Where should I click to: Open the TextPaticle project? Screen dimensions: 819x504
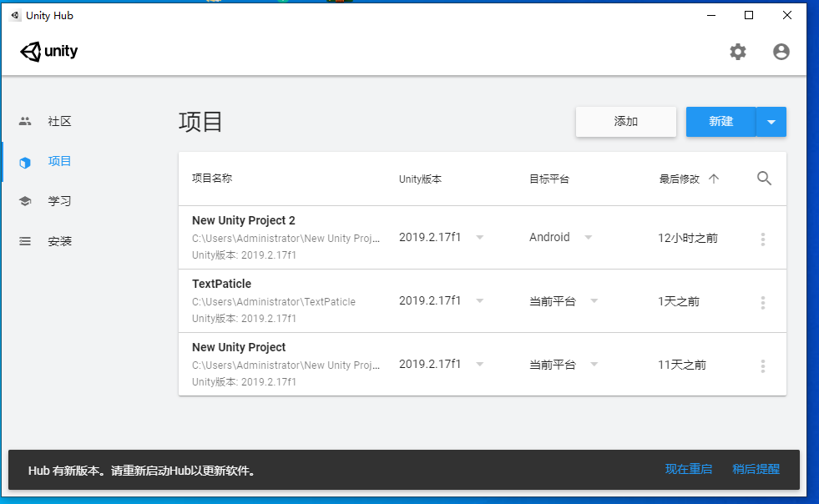coord(221,284)
